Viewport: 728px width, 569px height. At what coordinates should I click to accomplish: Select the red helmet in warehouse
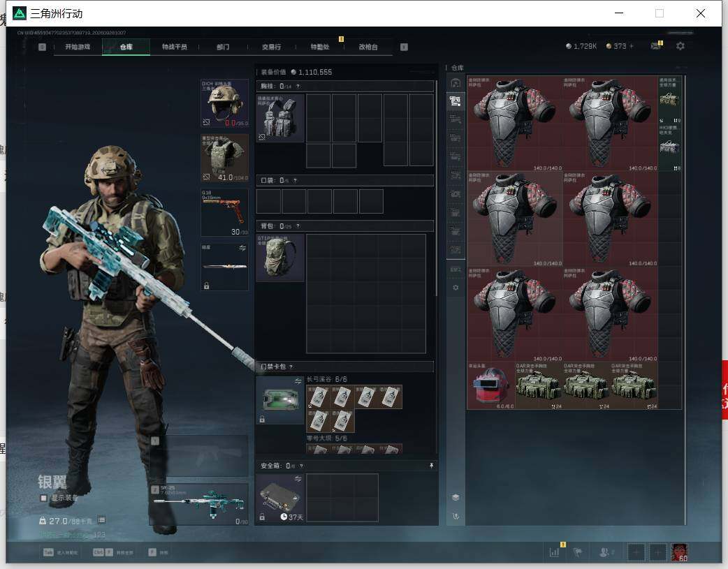490,386
